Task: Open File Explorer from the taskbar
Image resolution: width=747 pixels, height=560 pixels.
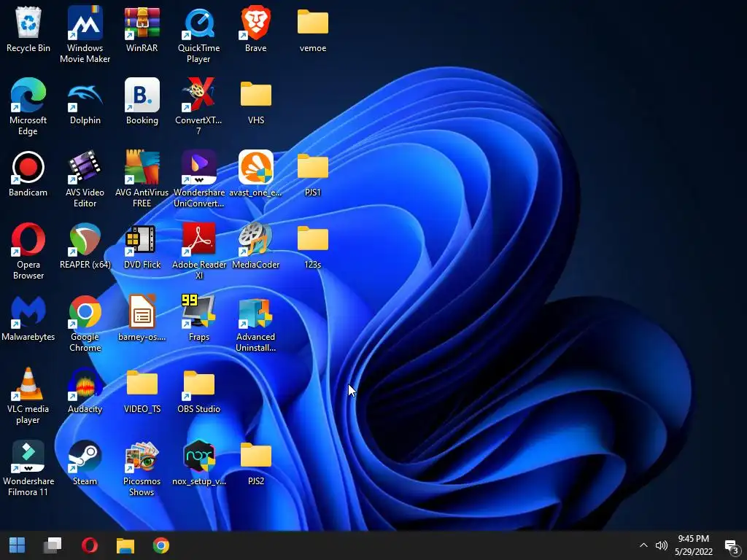Action: 125,545
